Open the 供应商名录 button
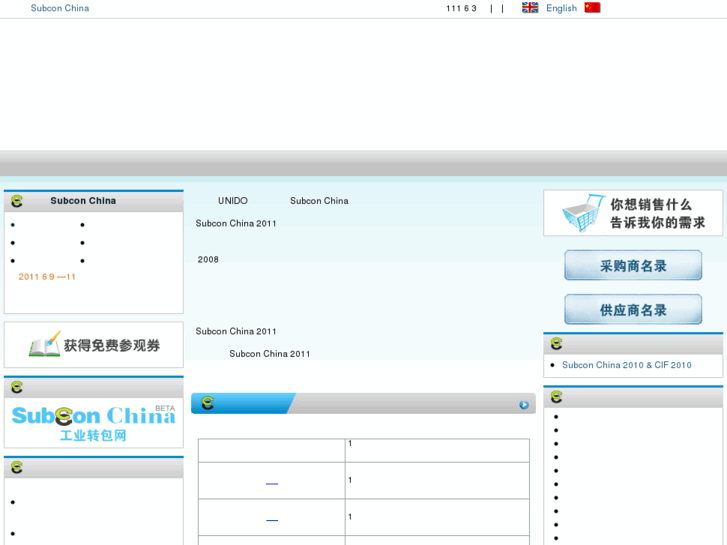This screenshot has width=727, height=545. click(x=633, y=309)
